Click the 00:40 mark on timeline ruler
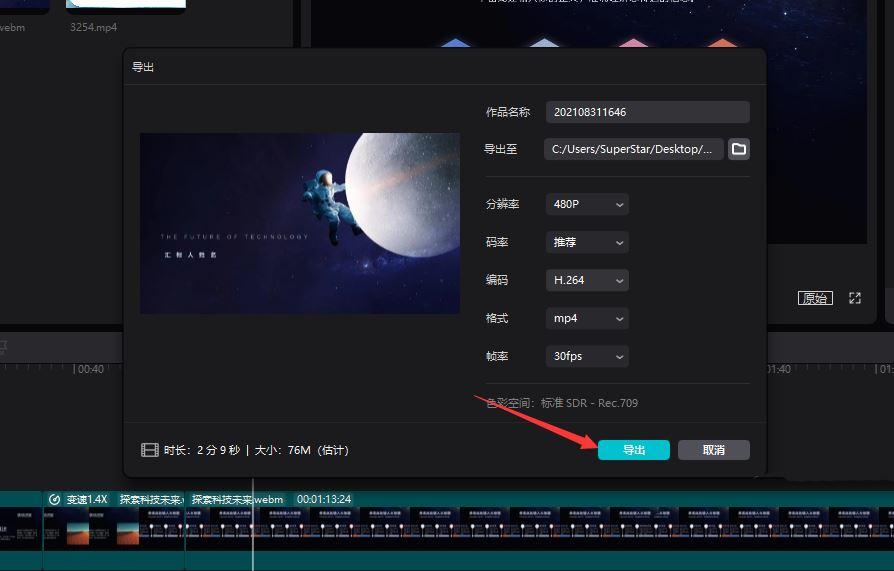The width and height of the screenshot is (894, 571). [x=90, y=369]
